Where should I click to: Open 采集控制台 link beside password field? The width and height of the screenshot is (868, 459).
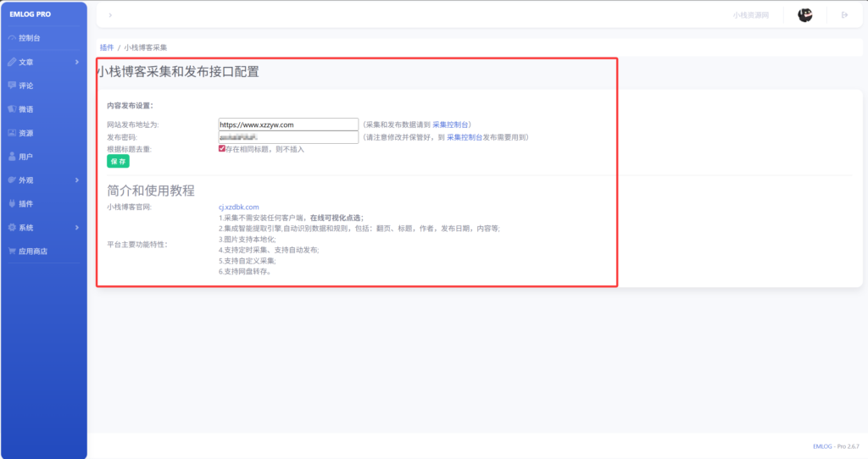[x=465, y=137]
